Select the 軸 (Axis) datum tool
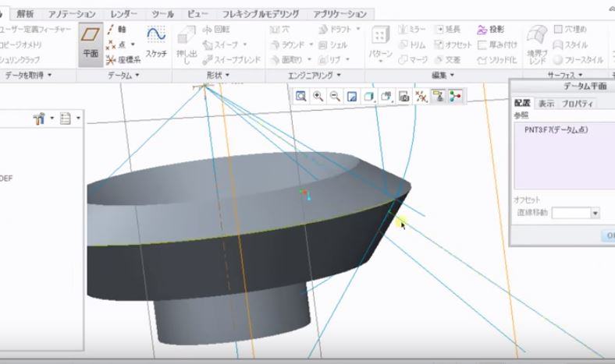 [116, 30]
